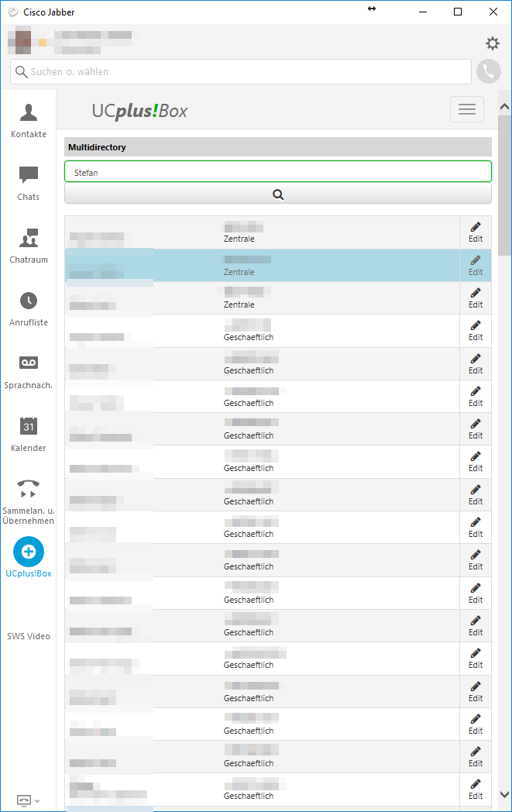Edit the highlighted Zentrale entry
This screenshot has height=812, width=512.
pos(476,265)
